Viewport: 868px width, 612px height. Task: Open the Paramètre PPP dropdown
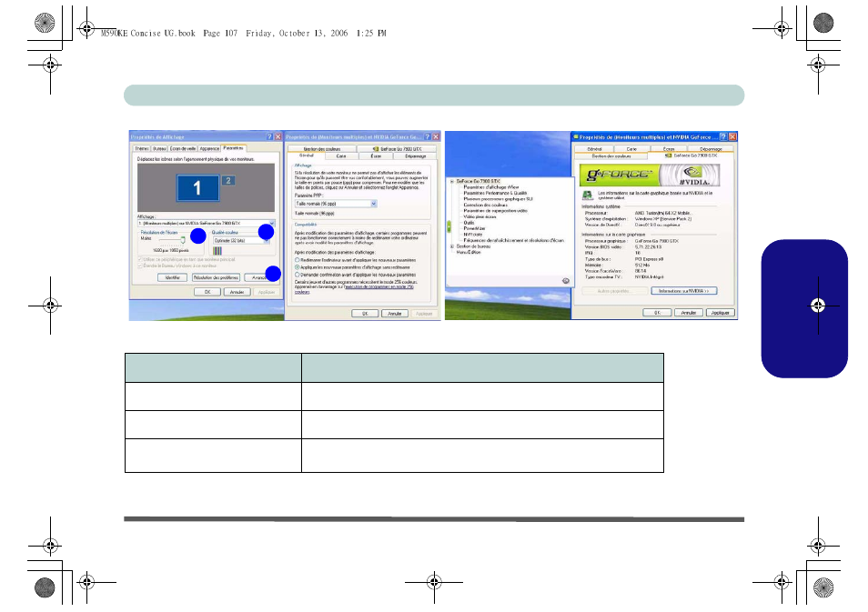pyautogui.click(x=373, y=203)
